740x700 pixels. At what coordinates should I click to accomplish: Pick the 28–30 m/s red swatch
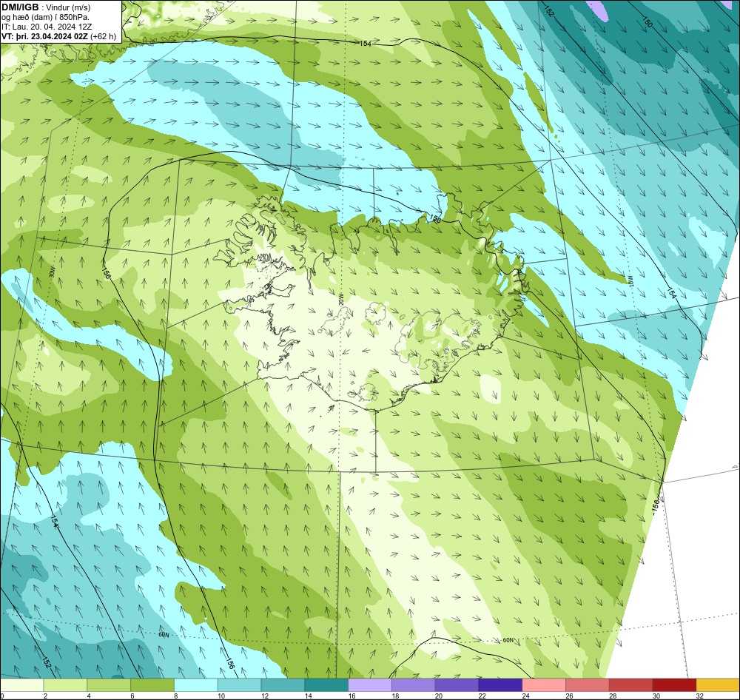pos(631,685)
